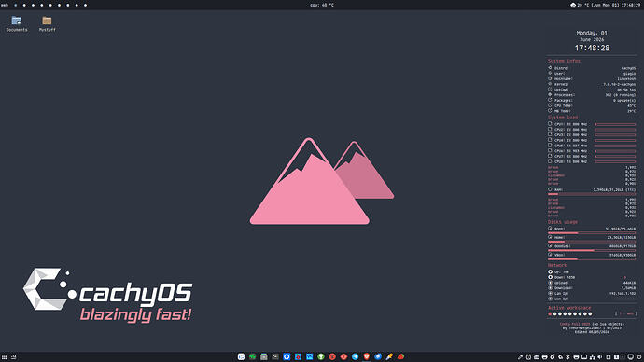Image resolution: width=644 pixels, height=362 pixels.
Task: Open the application grid menu button
Action: pos(4,357)
